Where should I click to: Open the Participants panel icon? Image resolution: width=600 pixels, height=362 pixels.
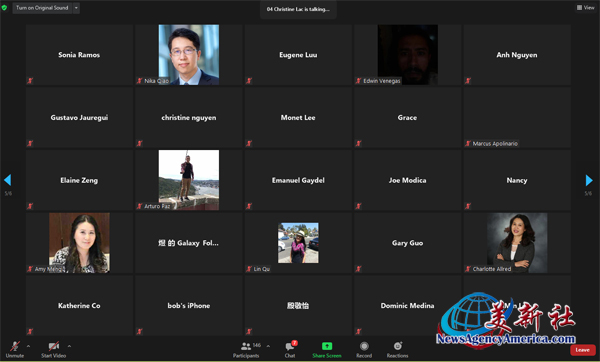coord(246,346)
